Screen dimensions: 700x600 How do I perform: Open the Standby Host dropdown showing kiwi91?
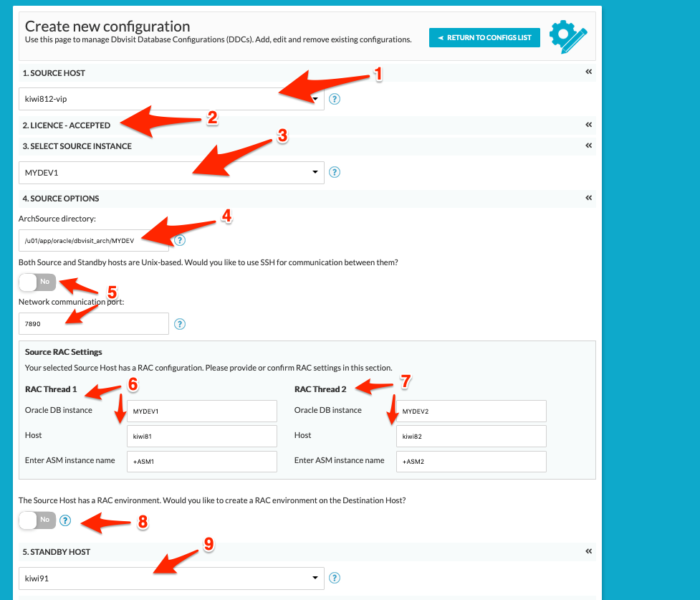pos(171,578)
